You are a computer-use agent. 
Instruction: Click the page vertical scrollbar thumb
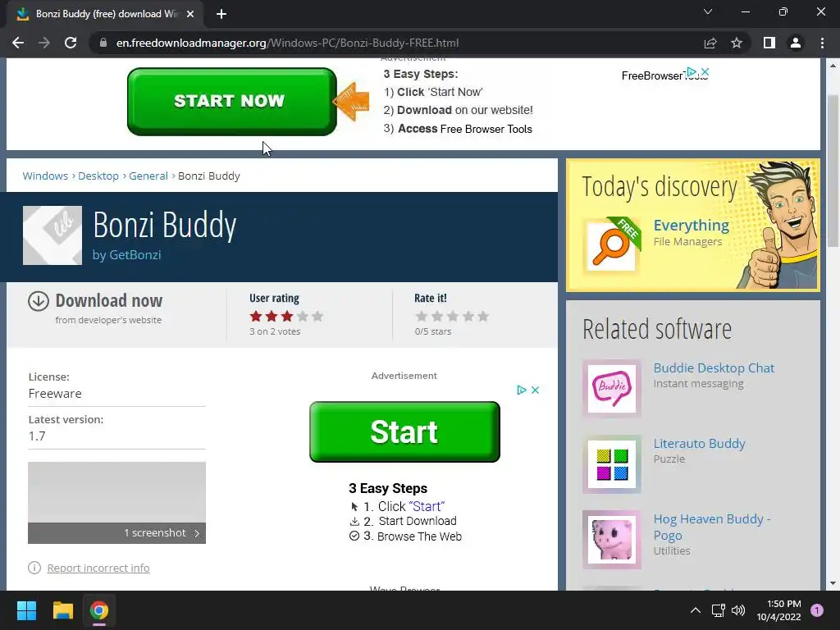click(833, 169)
